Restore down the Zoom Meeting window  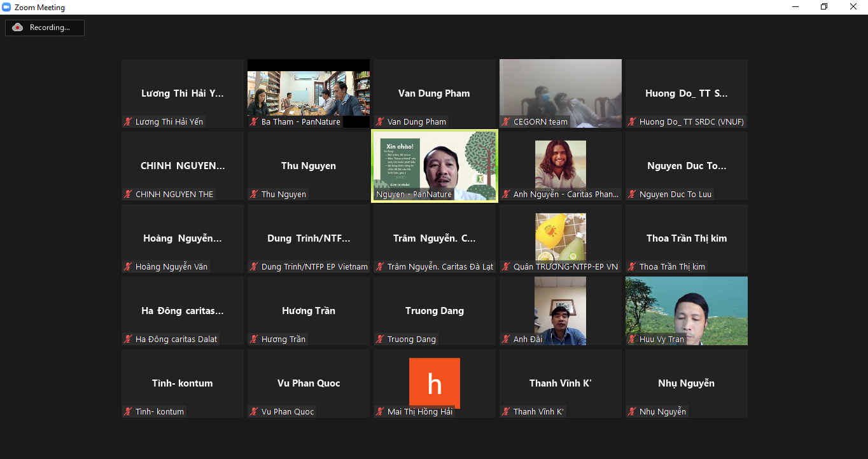pyautogui.click(x=824, y=7)
